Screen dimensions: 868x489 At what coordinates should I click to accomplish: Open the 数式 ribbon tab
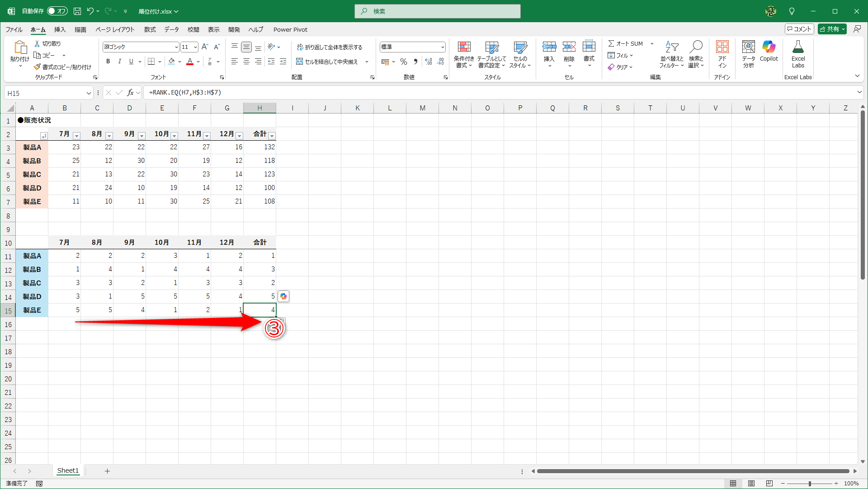pyautogui.click(x=150, y=29)
